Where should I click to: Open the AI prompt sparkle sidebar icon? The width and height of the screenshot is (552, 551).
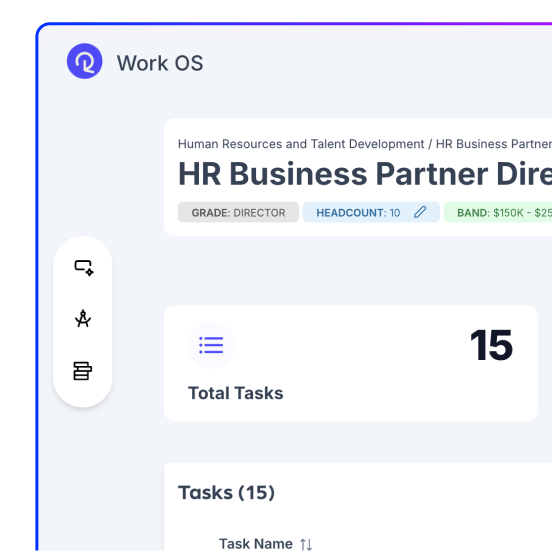coord(83,268)
